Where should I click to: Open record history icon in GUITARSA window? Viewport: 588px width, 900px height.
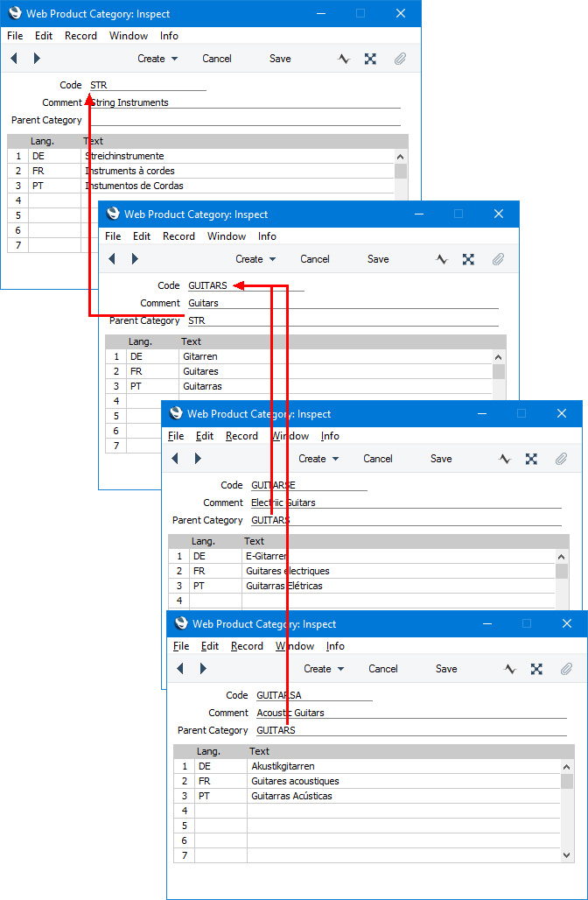point(510,669)
